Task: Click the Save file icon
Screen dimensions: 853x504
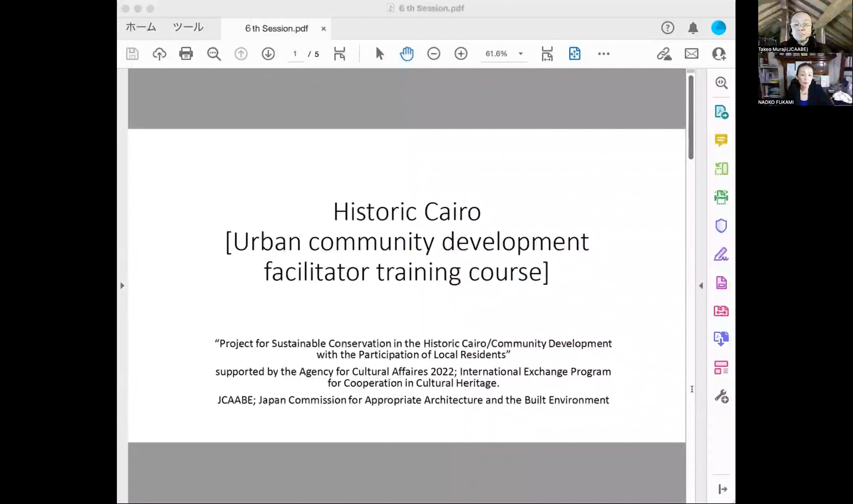Action: pos(132,54)
